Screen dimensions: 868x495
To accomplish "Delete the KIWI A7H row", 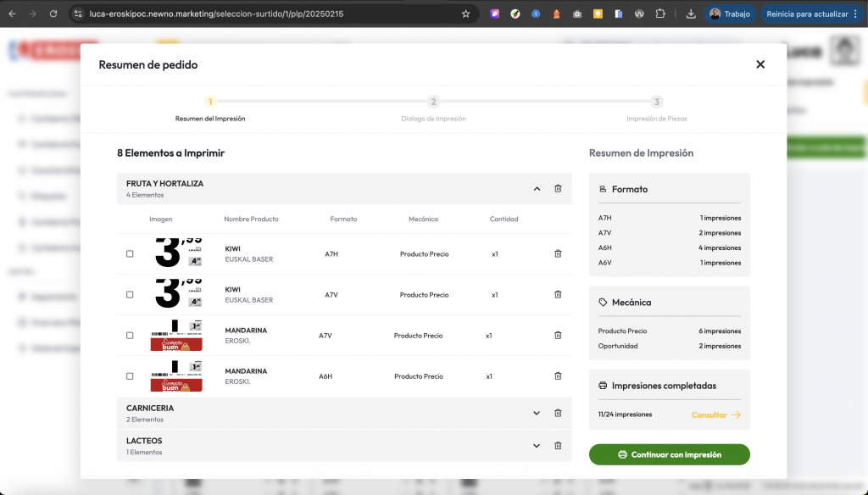I will 558,253.
